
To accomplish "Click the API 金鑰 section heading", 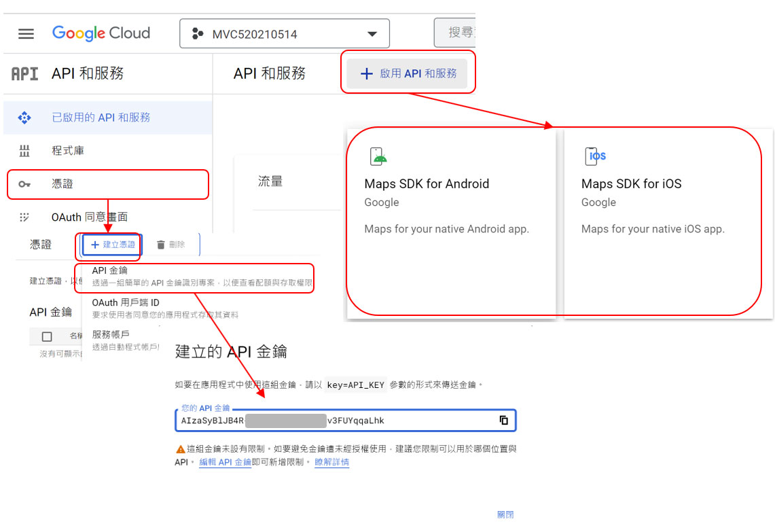I will 51,313.
